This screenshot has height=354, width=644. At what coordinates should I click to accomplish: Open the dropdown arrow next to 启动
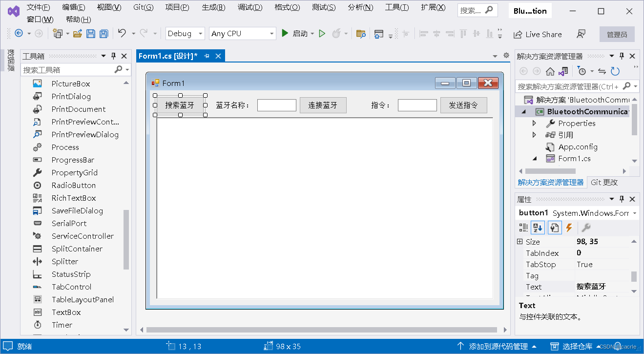(x=312, y=34)
